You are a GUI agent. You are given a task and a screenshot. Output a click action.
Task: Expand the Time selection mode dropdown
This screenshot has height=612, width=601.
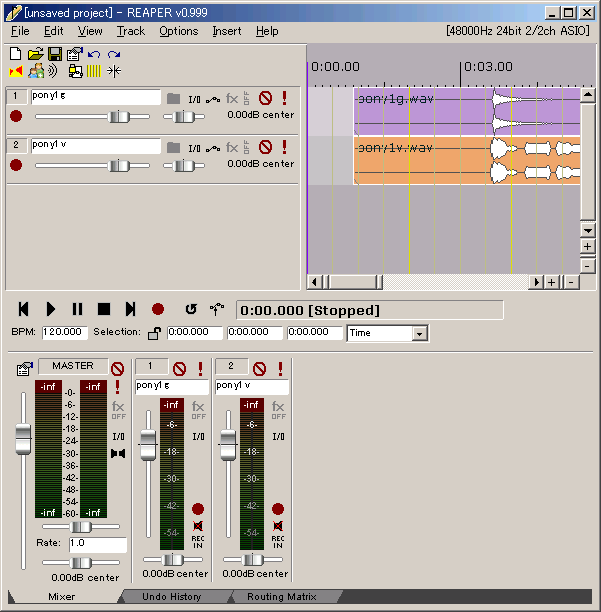(x=419, y=333)
